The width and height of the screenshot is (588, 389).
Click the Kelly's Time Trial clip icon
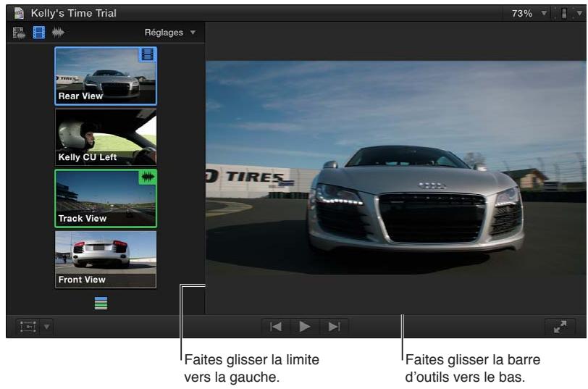(x=19, y=13)
